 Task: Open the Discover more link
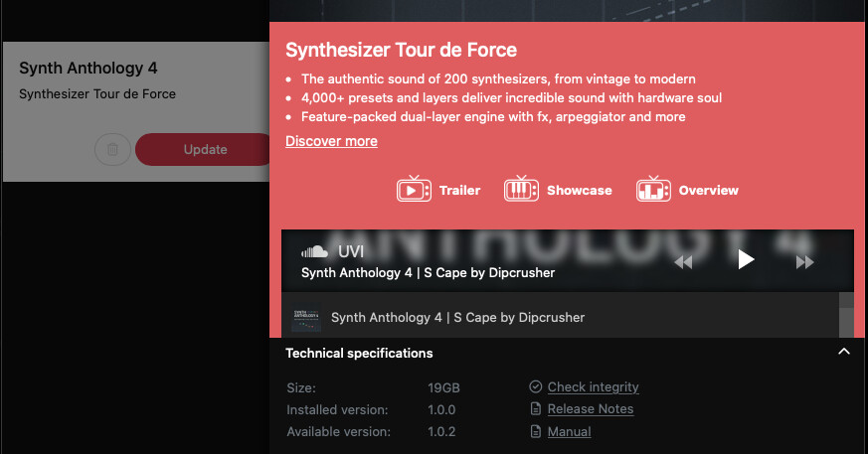pos(331,141)
